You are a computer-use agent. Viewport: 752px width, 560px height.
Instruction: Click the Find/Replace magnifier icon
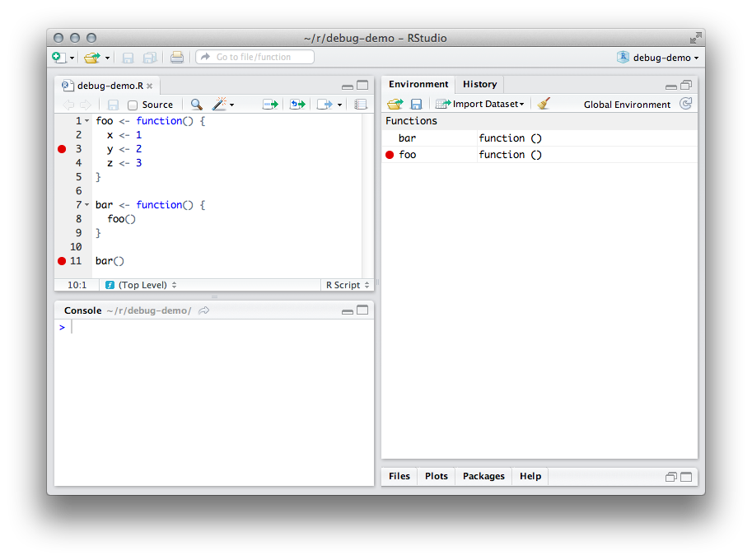pyautogui.click(x=196, y=104)
